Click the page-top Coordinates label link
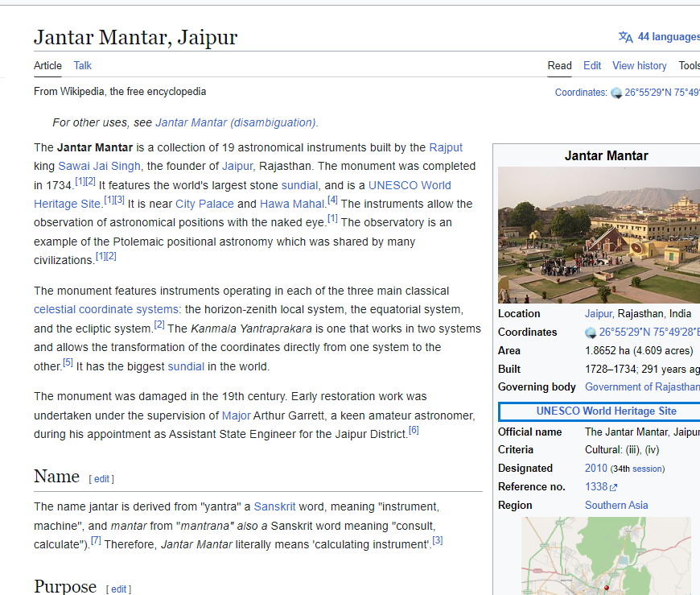Screen dimensions: 700x595 pyautogui.click(x=581, y=93)
